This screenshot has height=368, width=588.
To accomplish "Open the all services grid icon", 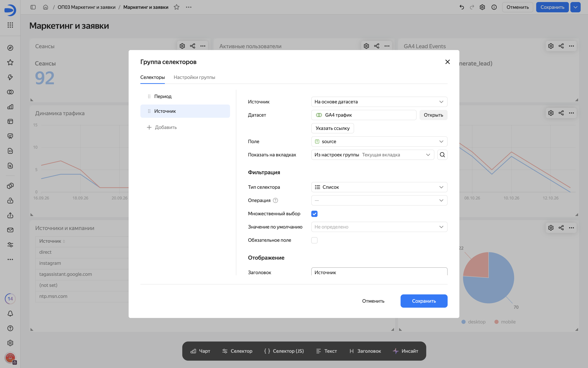I will pyautogui.click(x=10, y=25).
